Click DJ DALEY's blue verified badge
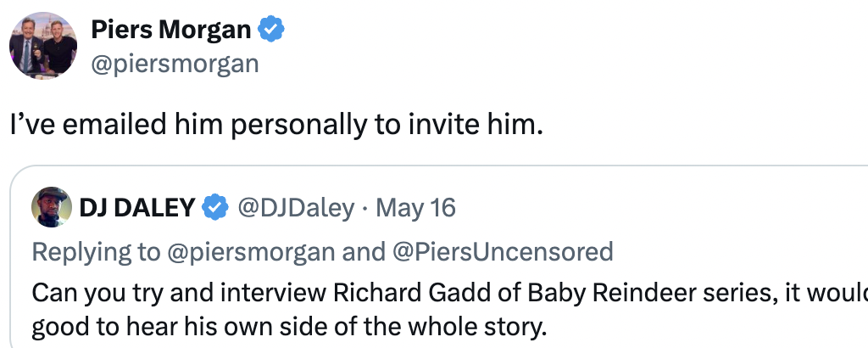This screenshot has width=868, height=348. 215,207
